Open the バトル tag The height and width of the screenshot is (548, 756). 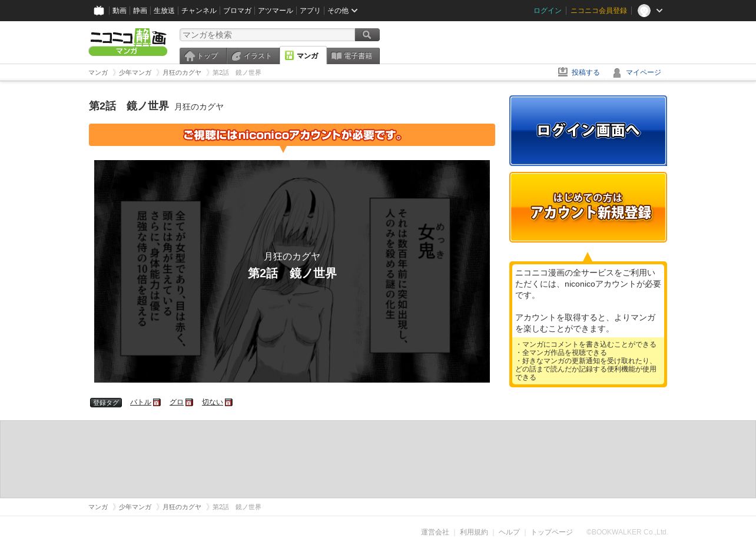[141, 402]
